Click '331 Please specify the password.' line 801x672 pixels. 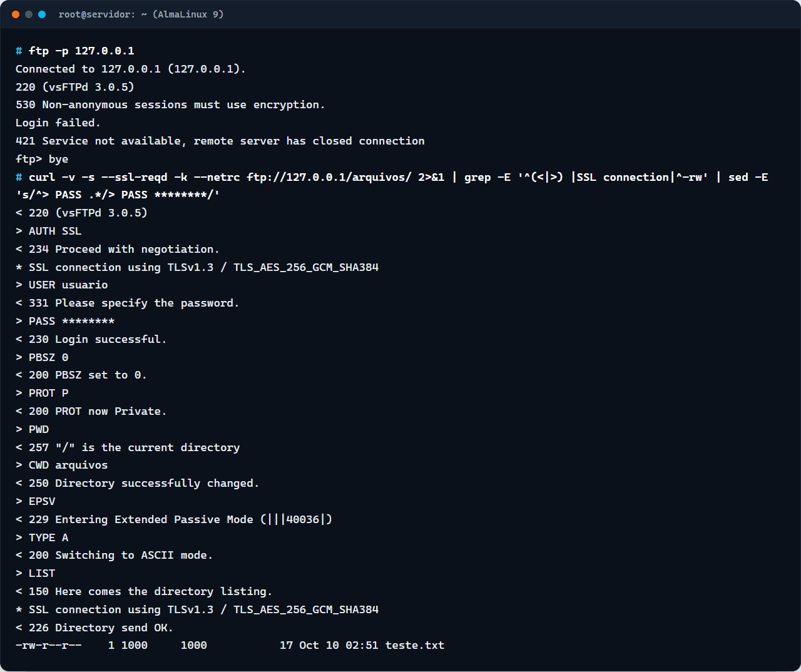[128, 303]
